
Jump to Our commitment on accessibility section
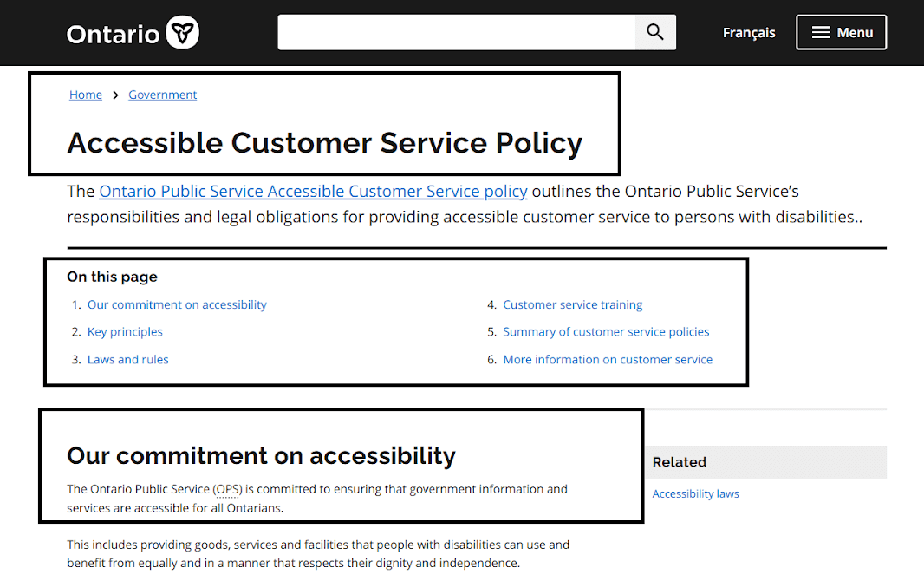177,304
